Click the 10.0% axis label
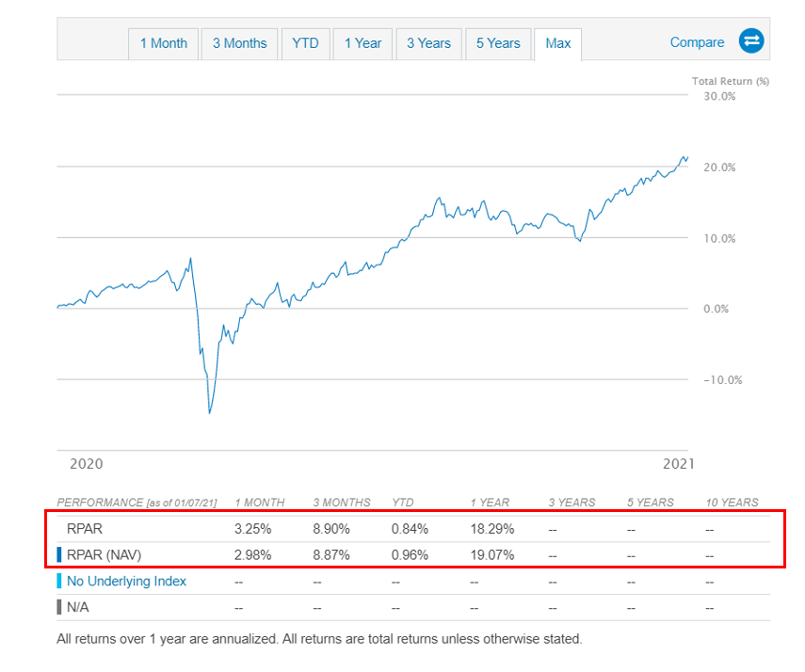 point(719,239)
